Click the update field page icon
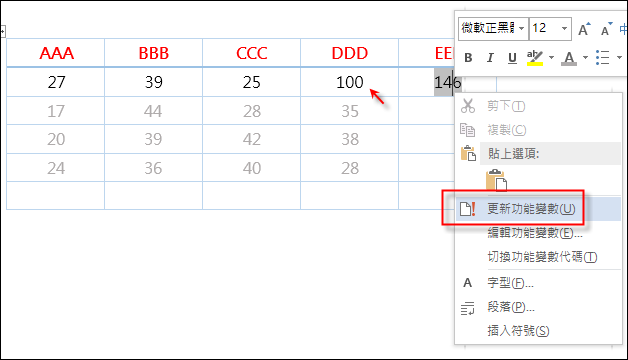Image resolution: width=628 pixels, height=360 pixels. [x=467, y=209]
